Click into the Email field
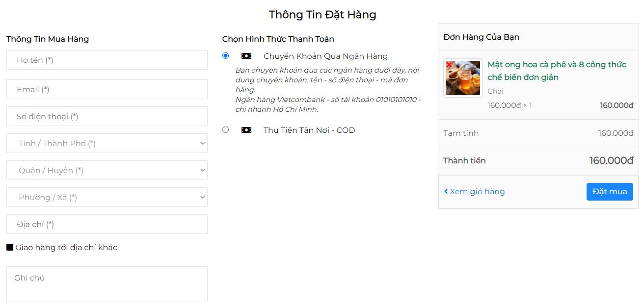Viewport: 644px width, 307px height. pyautogui.click(x=107, y=89)
